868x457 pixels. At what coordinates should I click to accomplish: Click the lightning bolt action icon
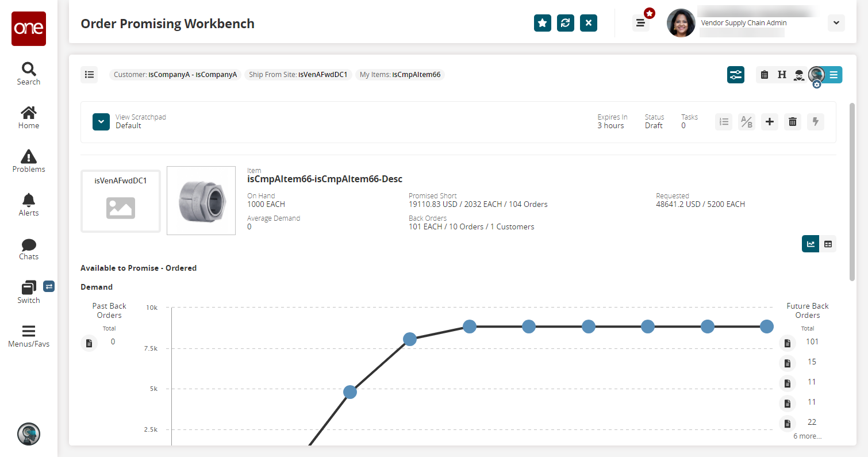[816, 121]
